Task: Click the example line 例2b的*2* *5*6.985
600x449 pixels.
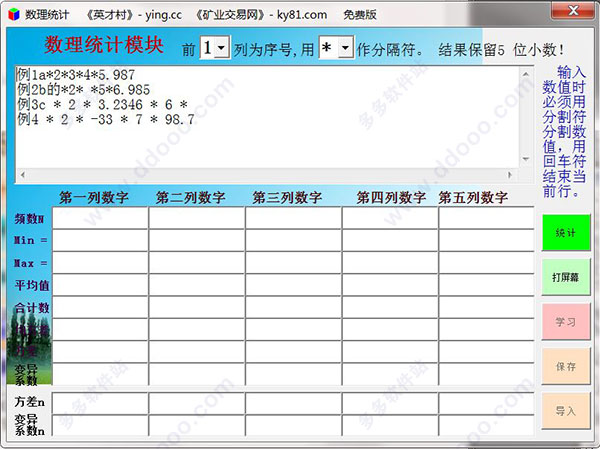Action: (x=83, y=90)
